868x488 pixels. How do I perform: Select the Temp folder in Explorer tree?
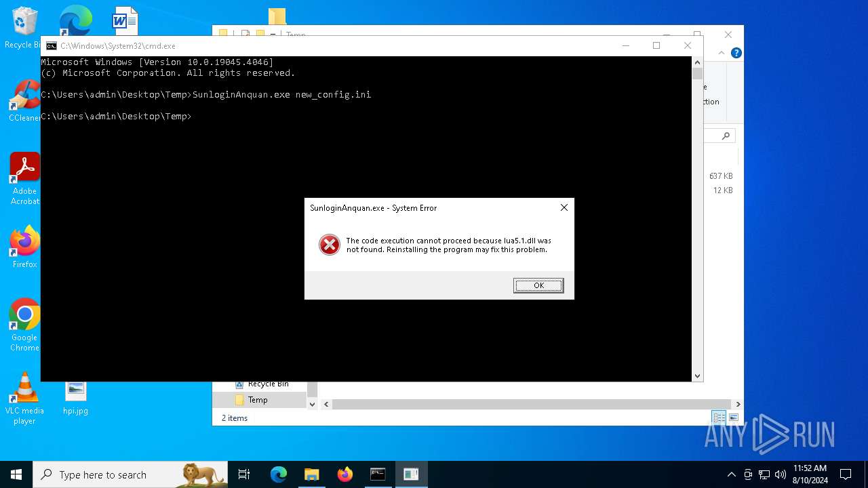click(258, 400)
